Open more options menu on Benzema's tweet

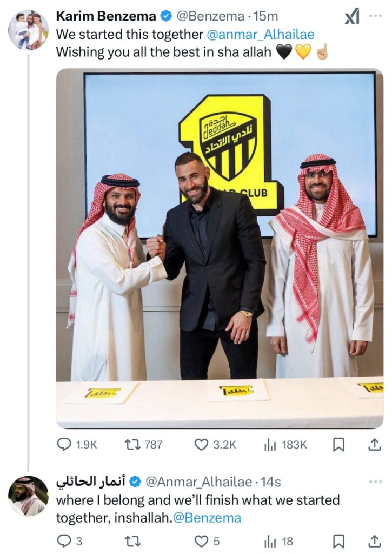point(375,16)
